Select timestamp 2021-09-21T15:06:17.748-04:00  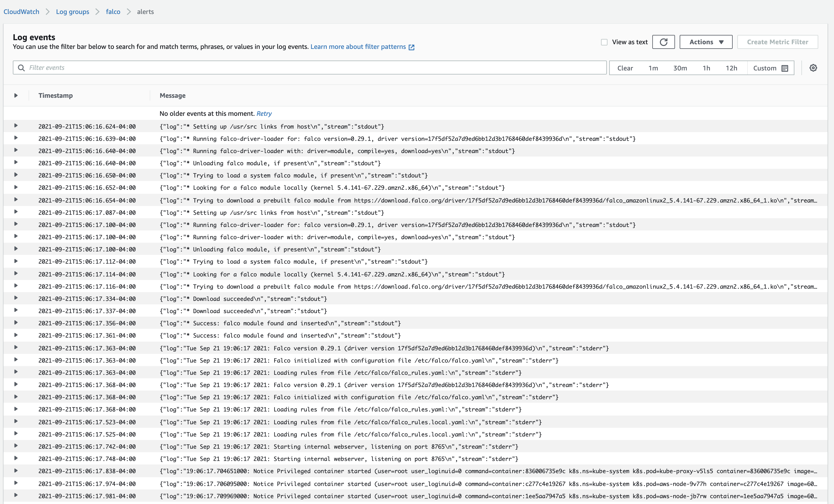coord(87,459)
